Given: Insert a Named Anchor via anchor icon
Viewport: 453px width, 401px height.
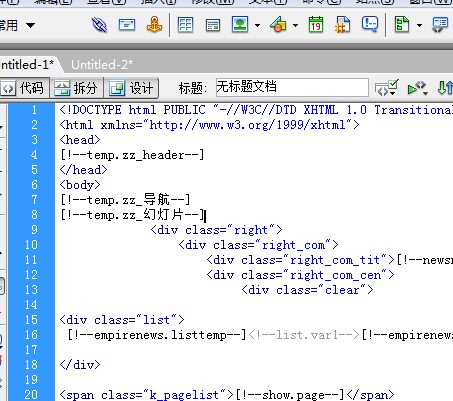Looking at the screenshot, I should [154, 25].
